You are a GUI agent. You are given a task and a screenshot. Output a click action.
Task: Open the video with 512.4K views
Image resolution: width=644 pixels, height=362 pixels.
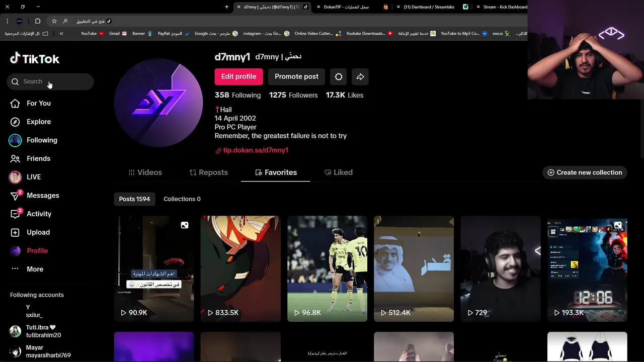pyautogui.click(x=414, y=269)
